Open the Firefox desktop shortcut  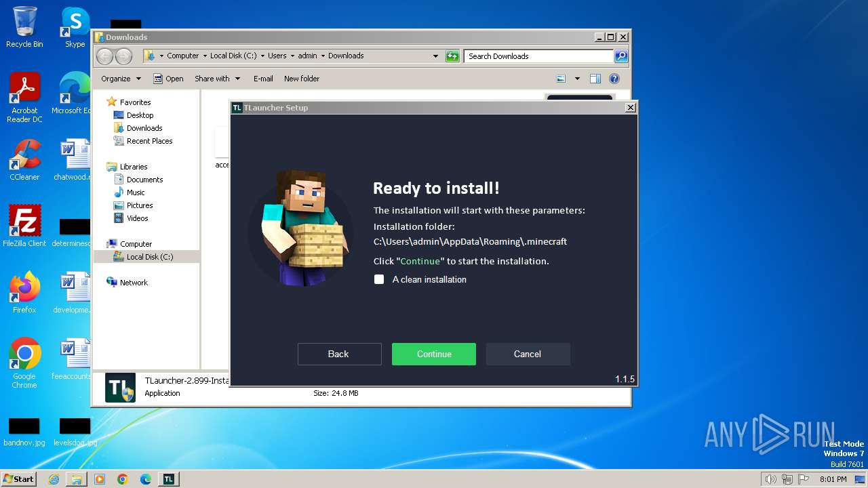[24, 292]
